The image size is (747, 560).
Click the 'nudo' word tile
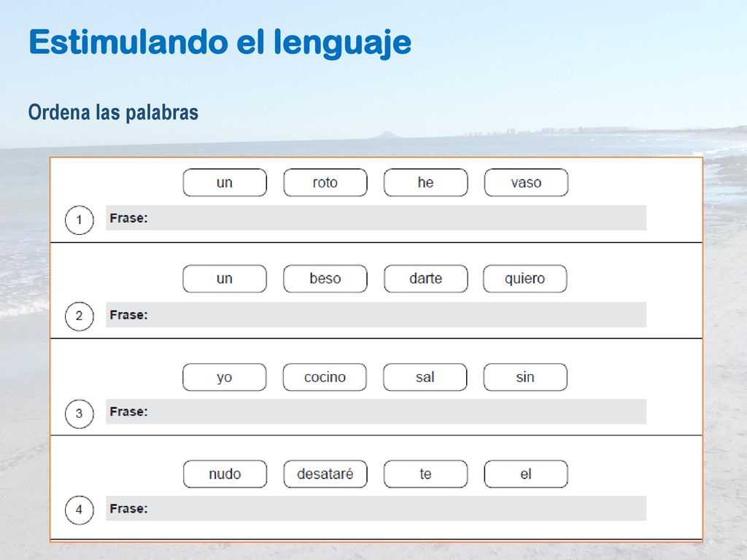(x=225, y=474)
